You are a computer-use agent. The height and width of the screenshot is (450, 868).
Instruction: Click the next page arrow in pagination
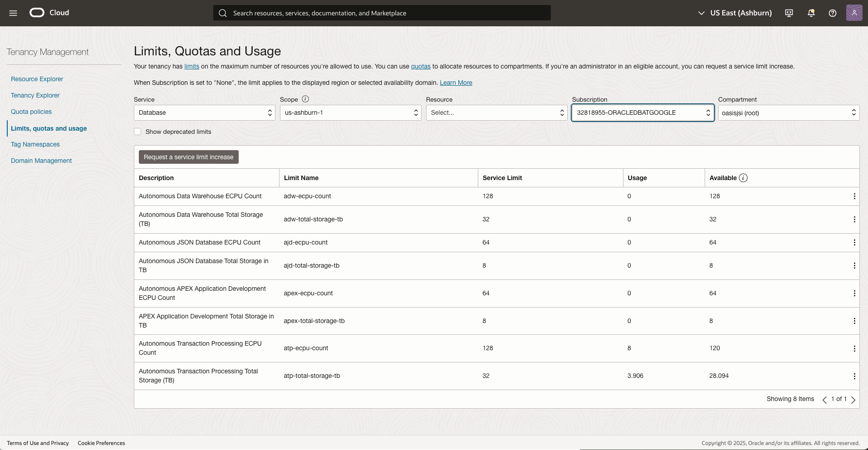tap(853, 399)
